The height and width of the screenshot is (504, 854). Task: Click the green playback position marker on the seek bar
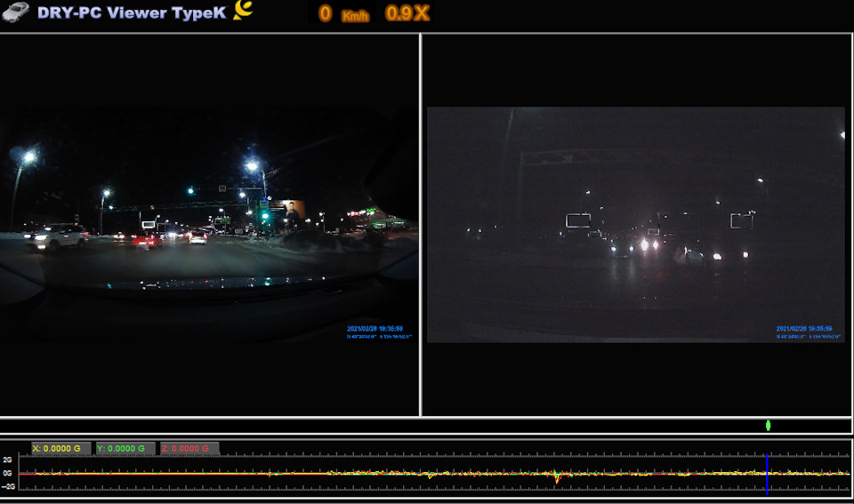pos(768,425)
